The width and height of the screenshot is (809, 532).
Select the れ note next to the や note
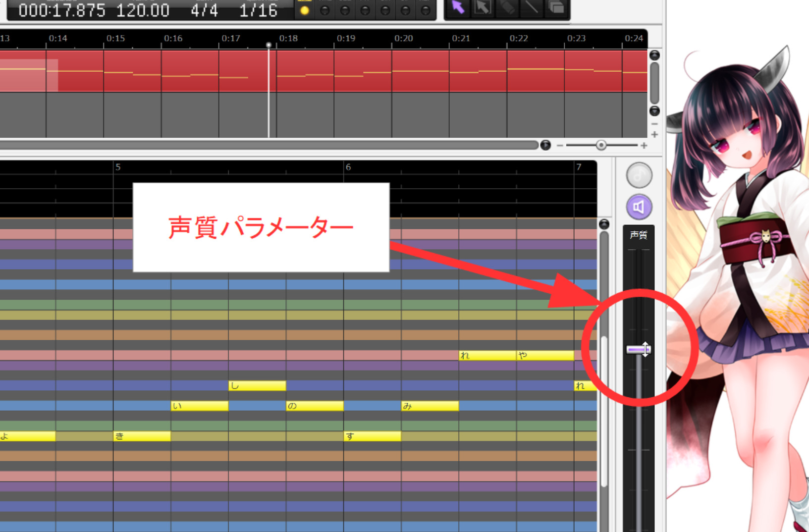tap(487, 355)
